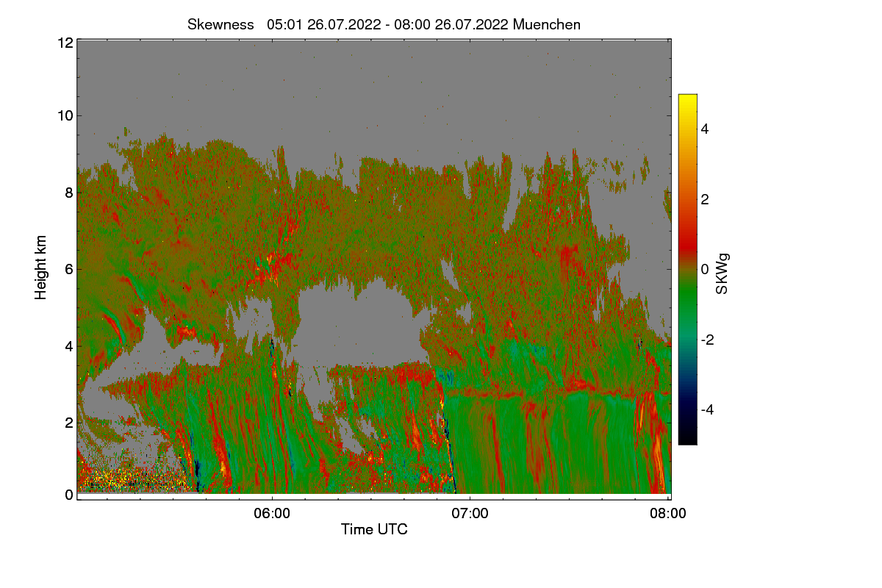This screenshot has height=588, width=882.
Task: Click the yellow top of the colorbar
Action: click(687, 98)
